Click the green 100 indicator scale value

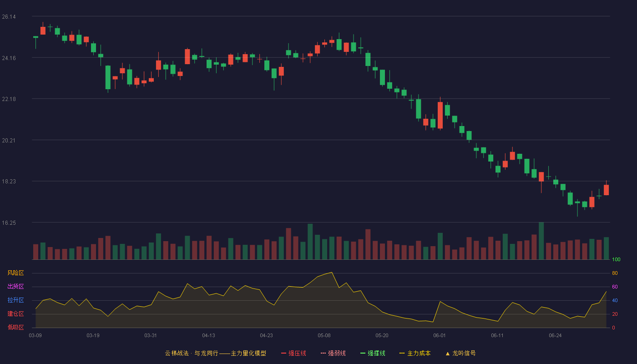[x=616, y=260]
